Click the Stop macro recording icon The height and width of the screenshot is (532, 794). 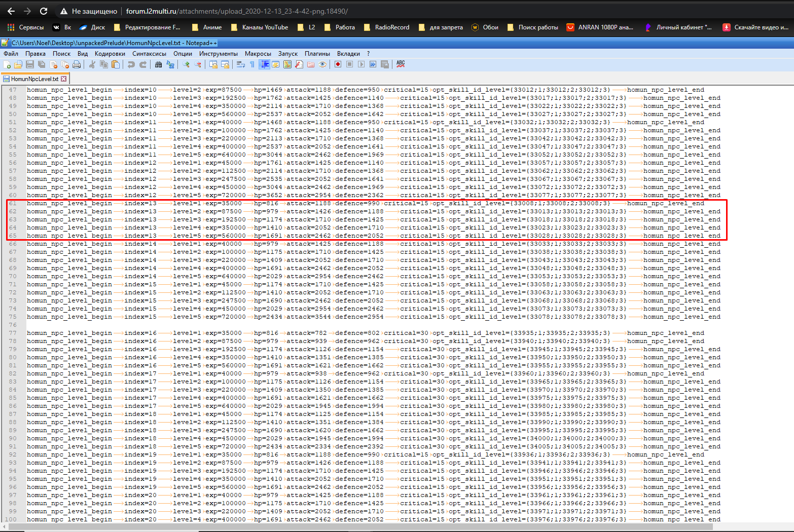pos(349,64)
